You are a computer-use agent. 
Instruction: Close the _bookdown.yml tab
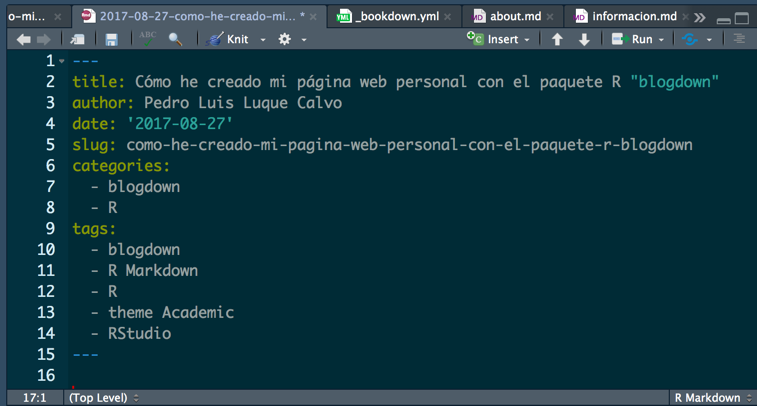448,17
